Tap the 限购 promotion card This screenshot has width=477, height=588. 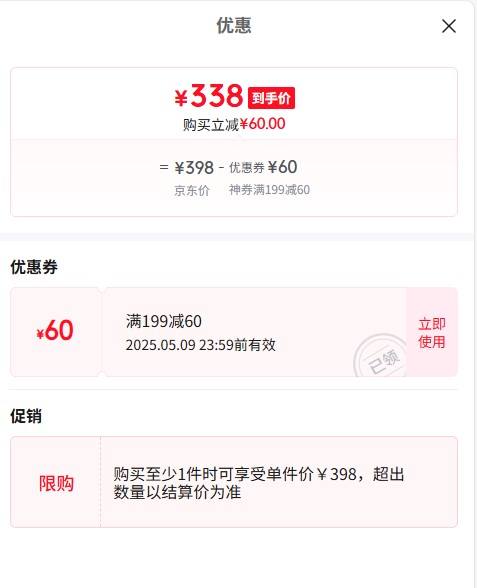point(234,482)
